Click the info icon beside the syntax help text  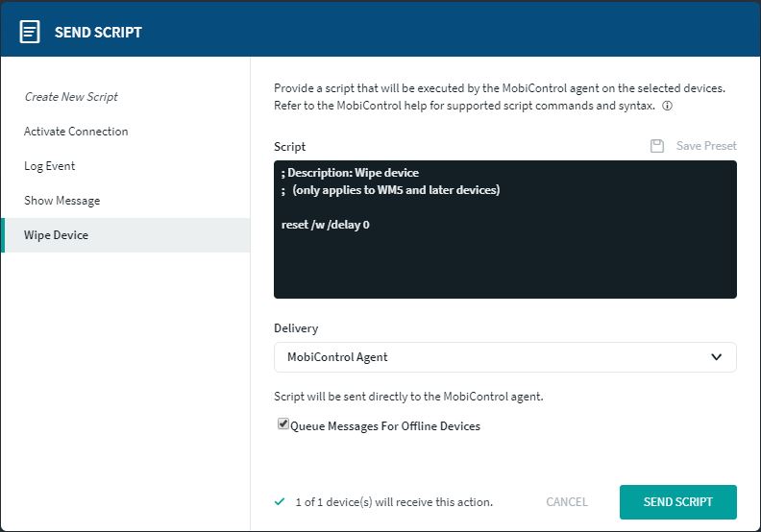(668, 106)
